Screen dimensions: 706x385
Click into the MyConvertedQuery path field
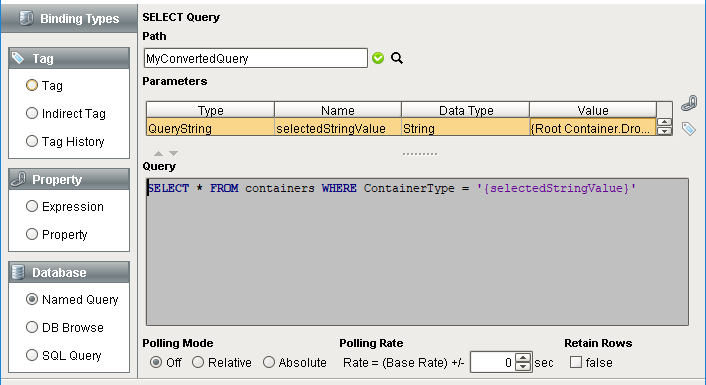(x=256, y=59)
